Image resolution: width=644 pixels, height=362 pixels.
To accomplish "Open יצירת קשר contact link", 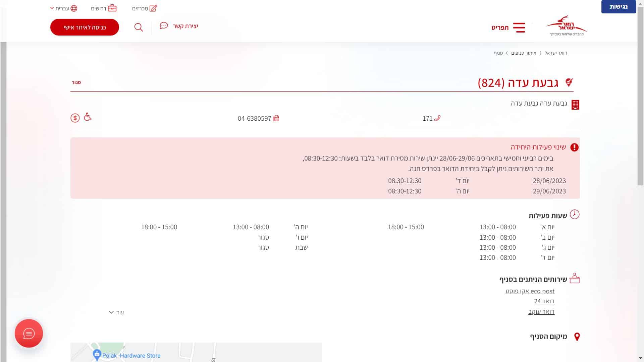I will click(x=185, y=26).
